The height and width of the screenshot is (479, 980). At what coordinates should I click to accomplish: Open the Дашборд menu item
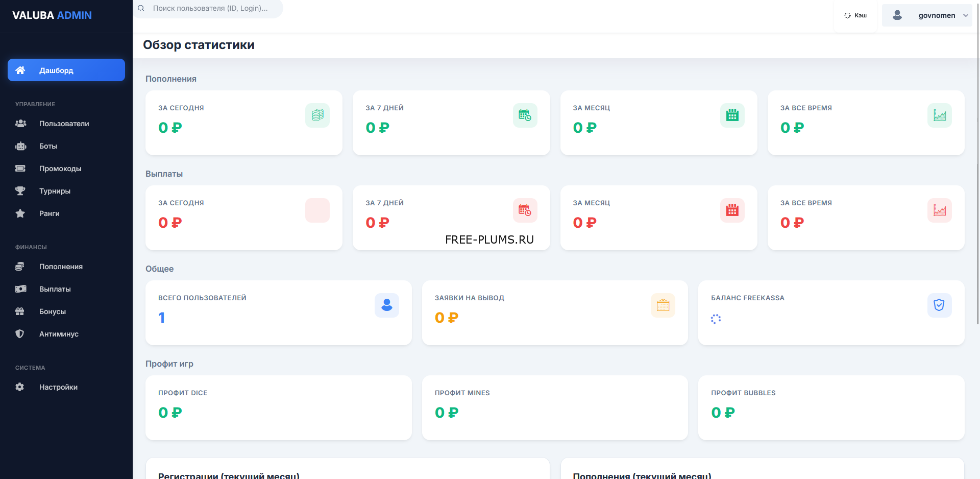(x=66, y=70)
